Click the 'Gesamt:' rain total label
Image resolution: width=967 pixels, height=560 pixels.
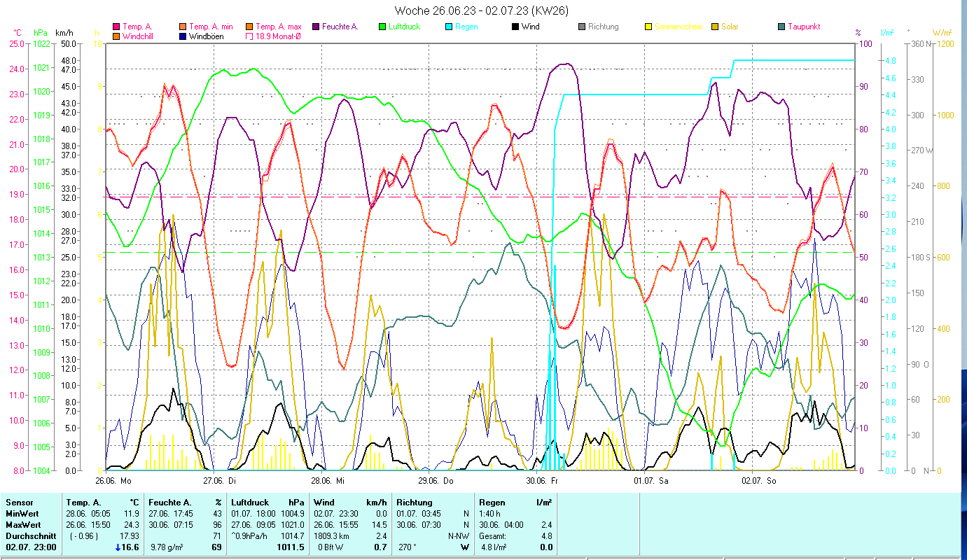pyautogui.click(x=494, y=536)
